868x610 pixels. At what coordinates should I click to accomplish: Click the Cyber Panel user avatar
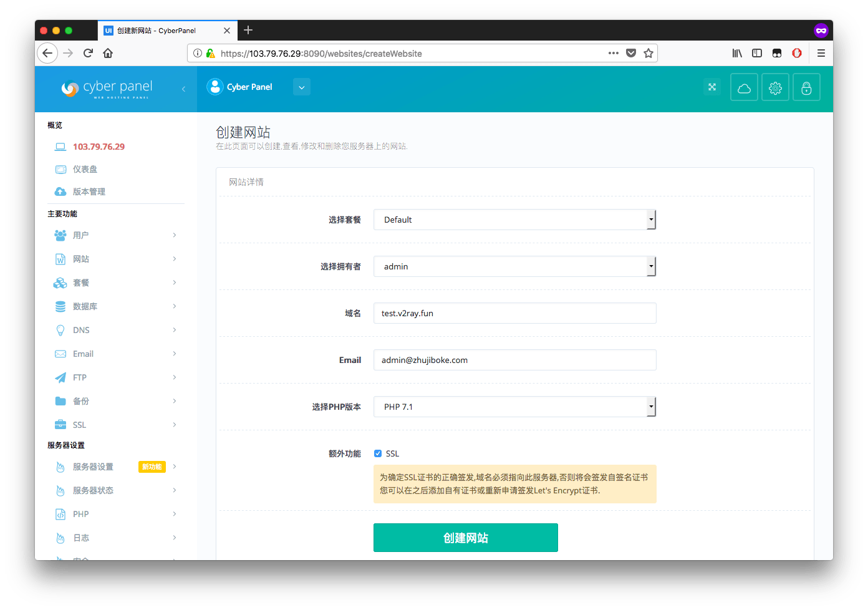215,87
